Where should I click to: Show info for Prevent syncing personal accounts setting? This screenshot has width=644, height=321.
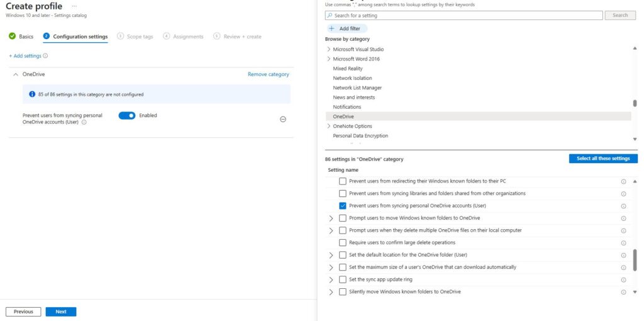click(84, 122)
